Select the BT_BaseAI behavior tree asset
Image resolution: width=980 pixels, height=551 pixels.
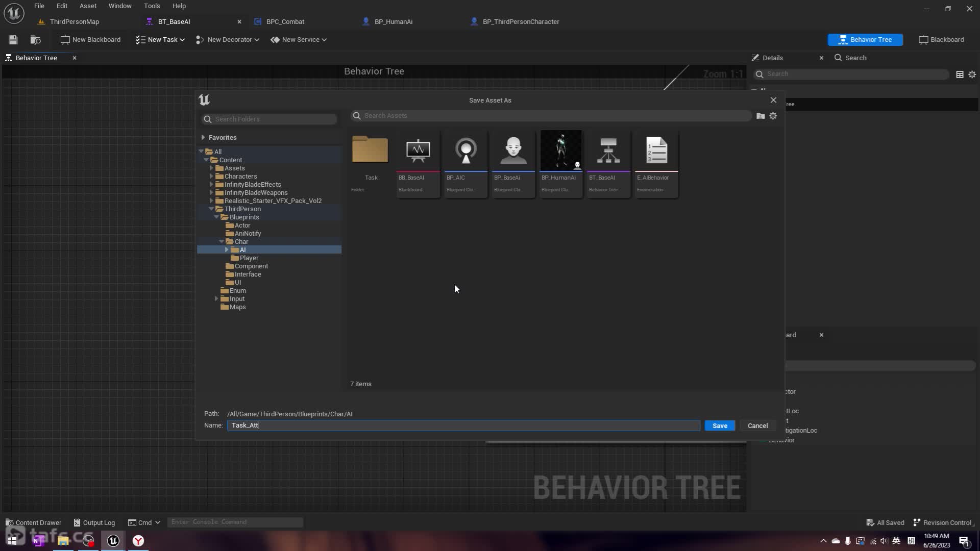coord(608,151)
